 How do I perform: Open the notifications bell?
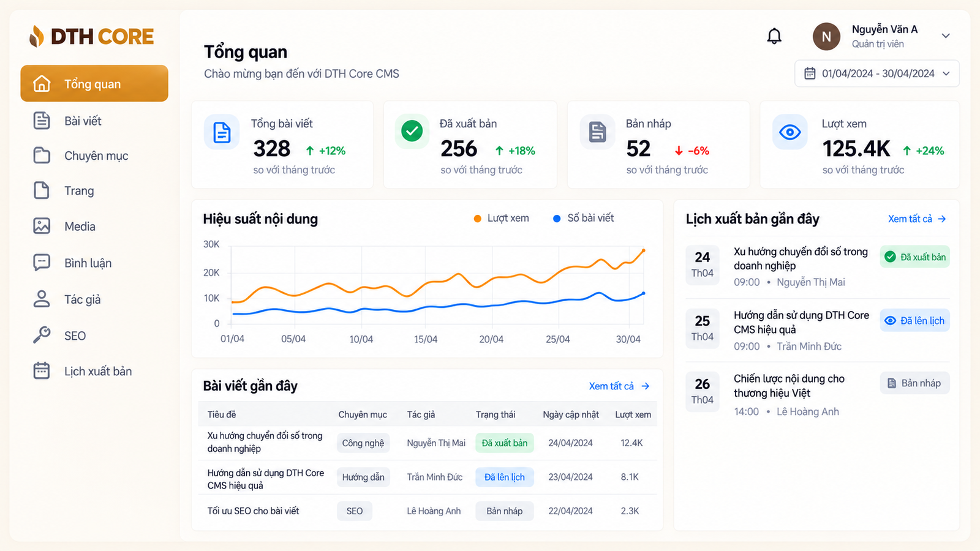point(774,37)
